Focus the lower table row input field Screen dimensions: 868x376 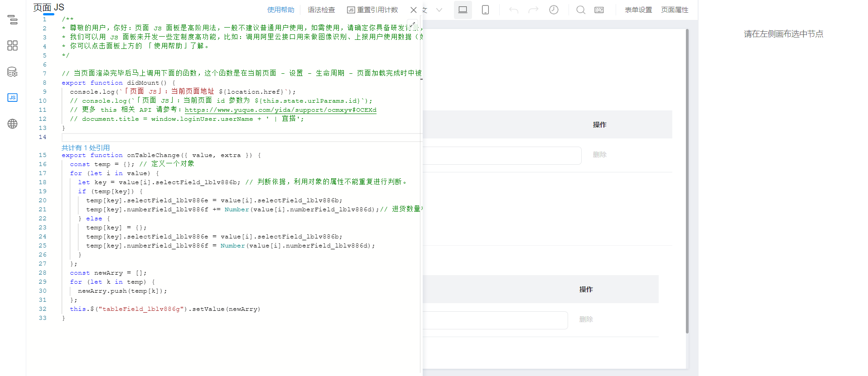(495, 320)
